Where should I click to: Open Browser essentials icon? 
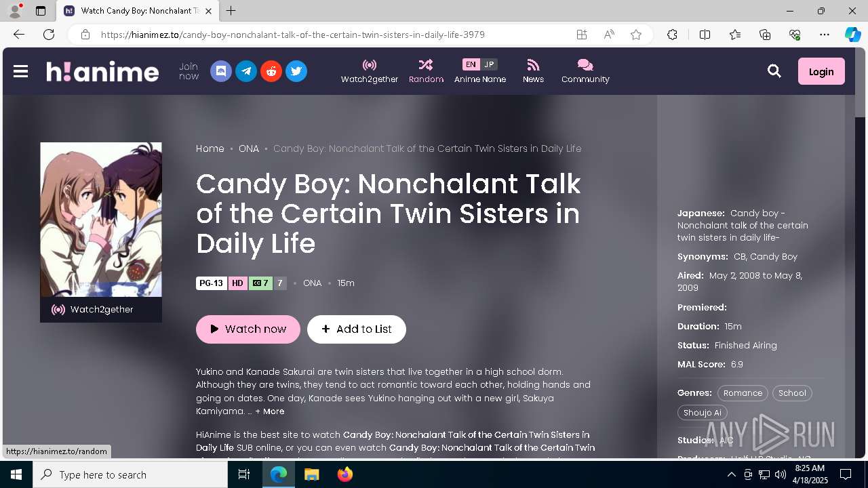(795, 35)
